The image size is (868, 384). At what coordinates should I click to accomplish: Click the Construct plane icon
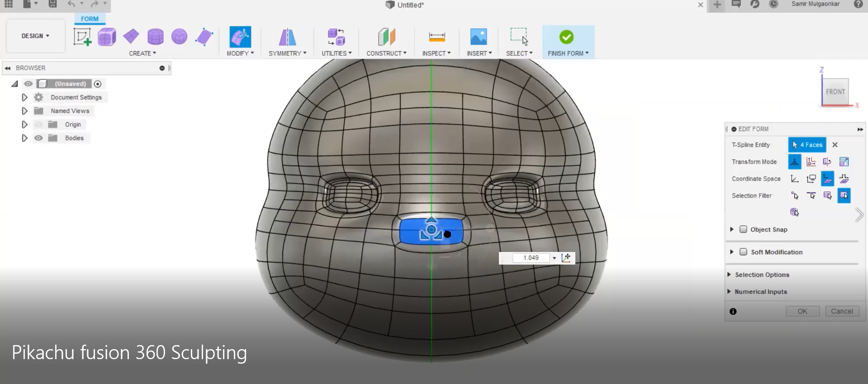[x=386, y=37]
